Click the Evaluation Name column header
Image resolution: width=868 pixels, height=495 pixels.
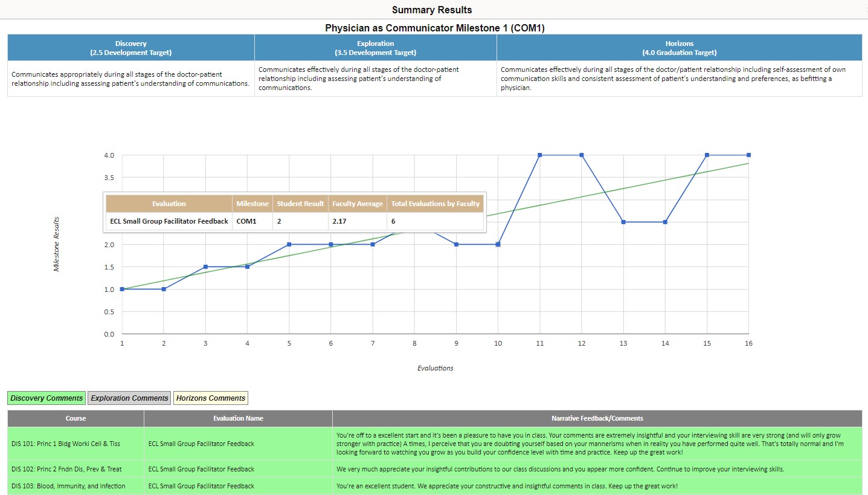coord(238,418)
